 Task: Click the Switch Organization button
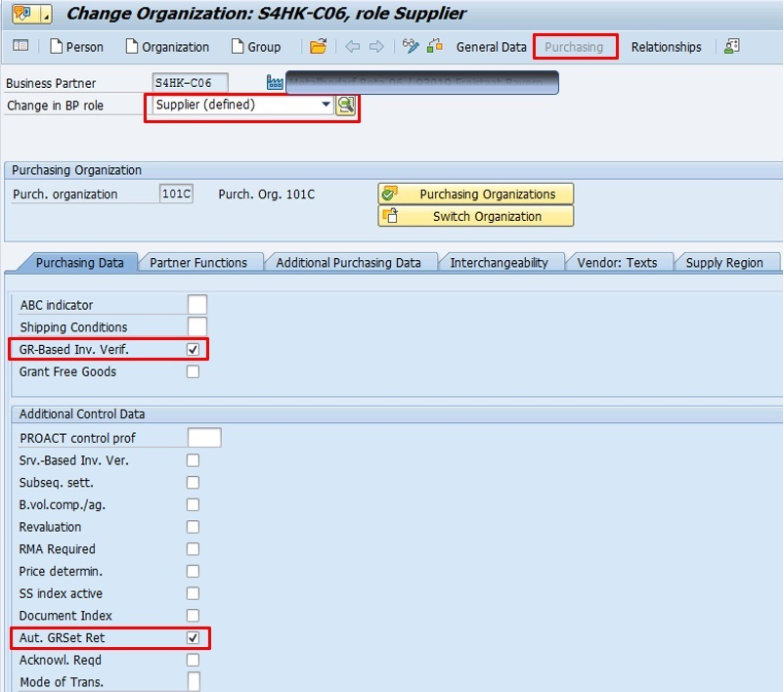coord(476,217)
